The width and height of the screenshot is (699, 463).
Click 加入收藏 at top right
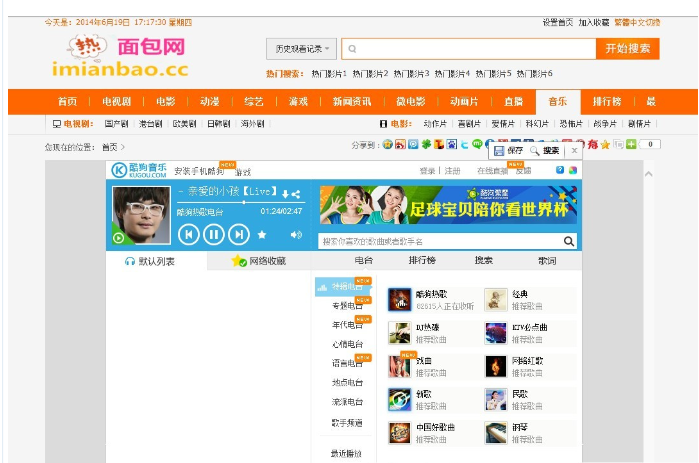(594, 22)
